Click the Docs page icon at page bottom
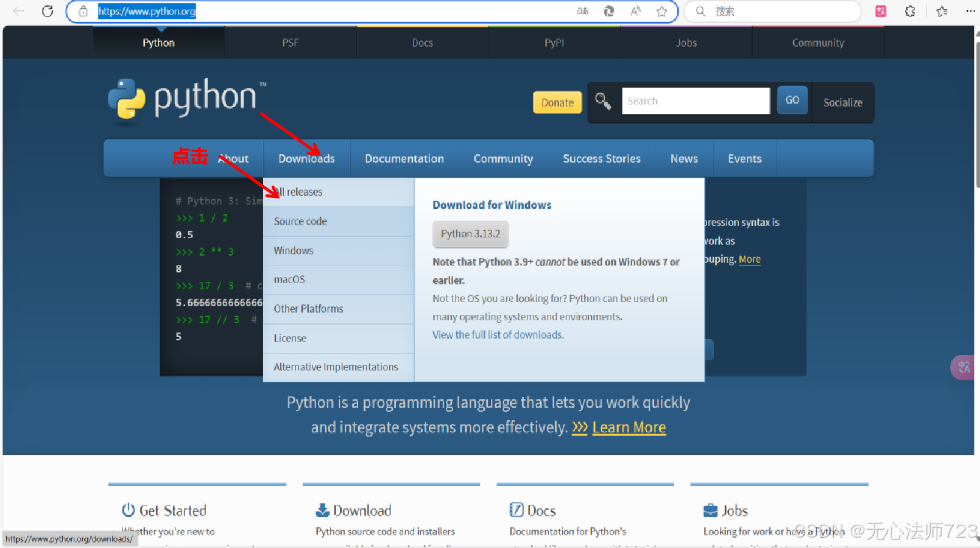The width and height of the screenshot is (980, 548). [516, 510]
